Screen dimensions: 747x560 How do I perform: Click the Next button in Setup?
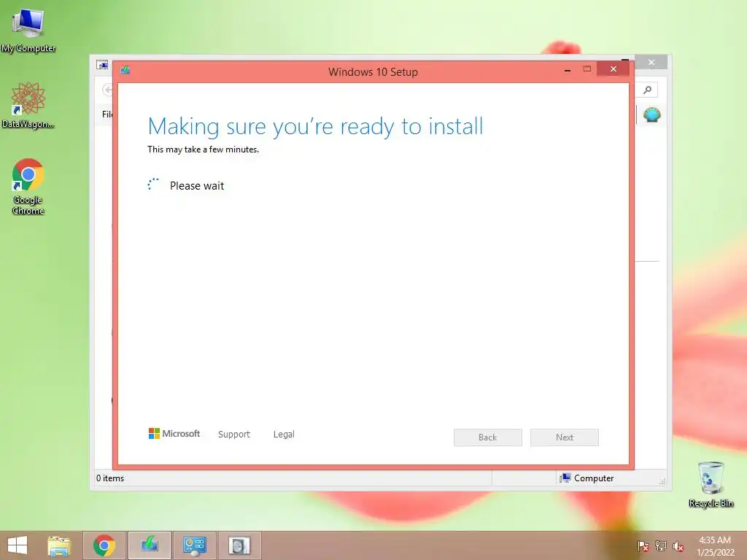tap(565, 437)
